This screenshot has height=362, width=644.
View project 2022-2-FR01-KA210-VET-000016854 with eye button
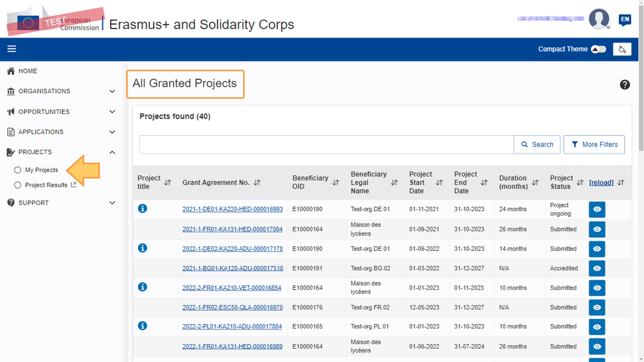click(597, 288)
